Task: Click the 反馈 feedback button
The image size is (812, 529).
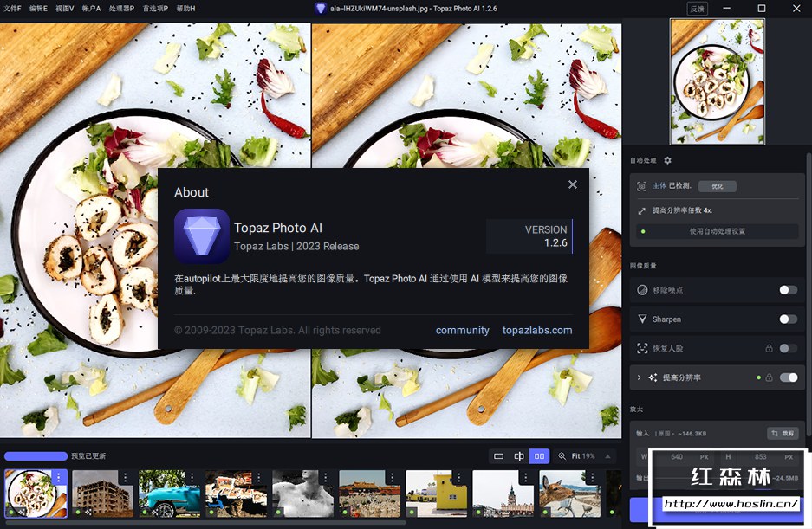Action: click(697, 9)
